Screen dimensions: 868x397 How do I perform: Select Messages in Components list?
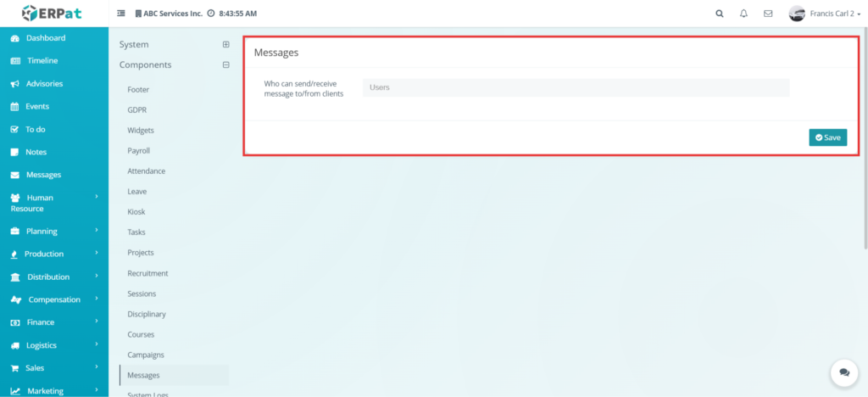[174, 376]
